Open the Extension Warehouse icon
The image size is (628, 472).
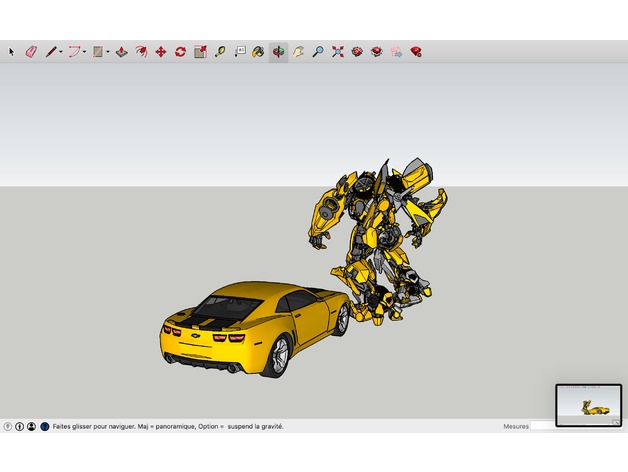coord(376,52)
